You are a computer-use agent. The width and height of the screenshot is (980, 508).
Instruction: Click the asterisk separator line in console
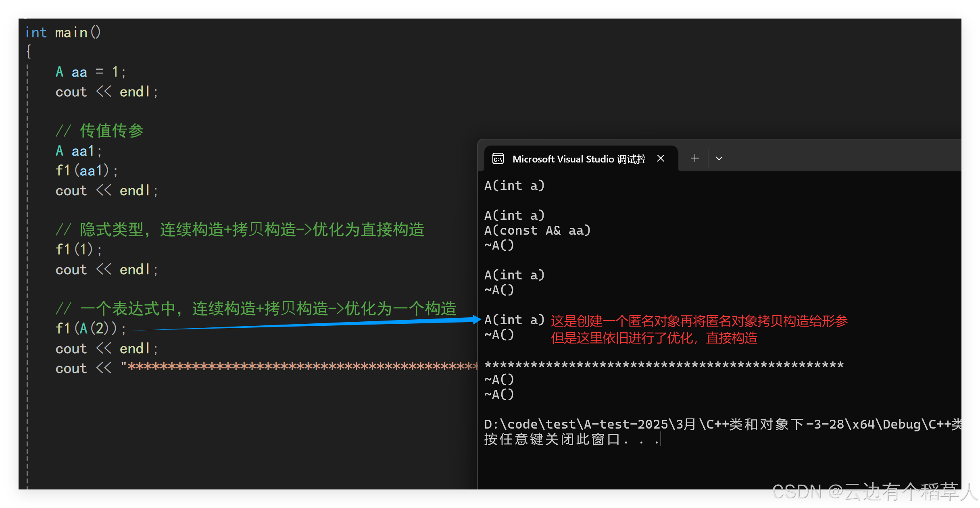[664, 365]
